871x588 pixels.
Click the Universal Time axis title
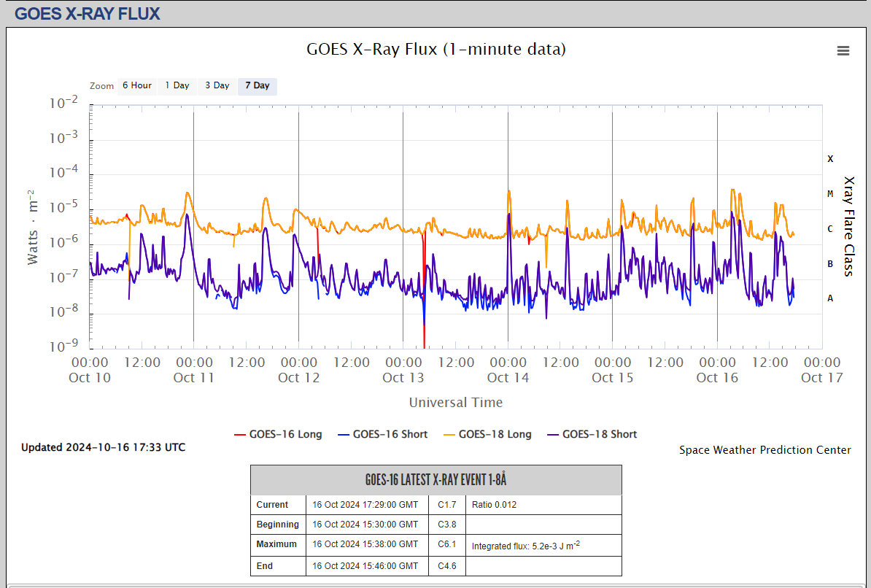(x=455, y=402)
